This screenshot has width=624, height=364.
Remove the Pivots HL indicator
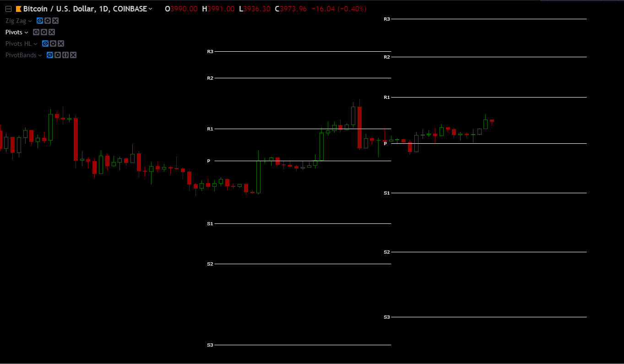coord(61,43)
